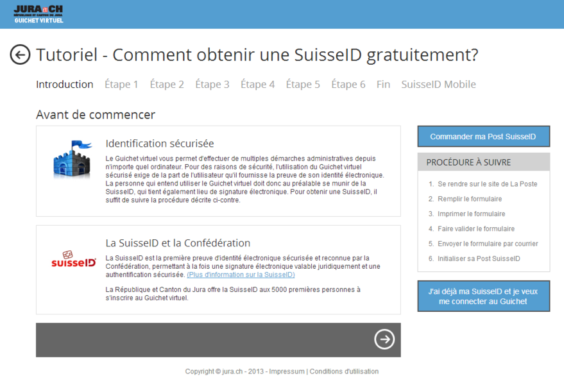Open the Étape 6 tab

348,84
